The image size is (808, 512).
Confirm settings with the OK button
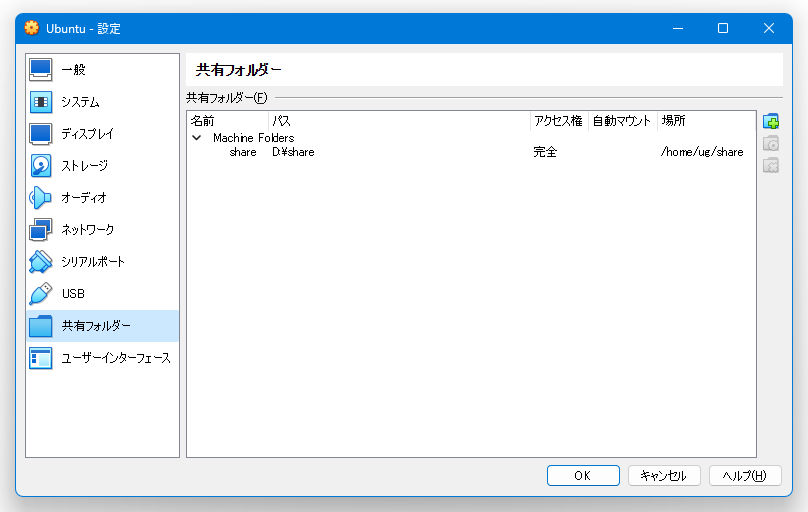[583, 475]
